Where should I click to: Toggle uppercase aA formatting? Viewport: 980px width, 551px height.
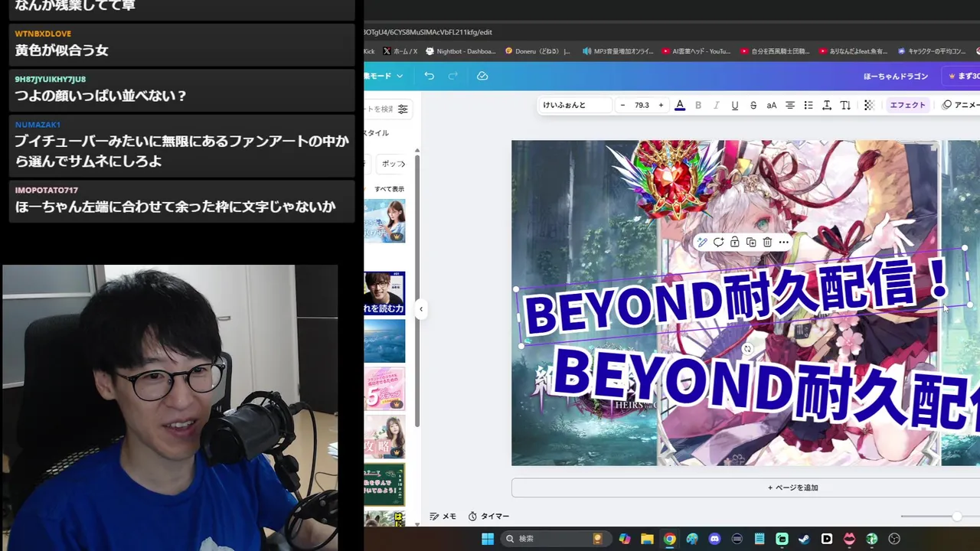tap(772, 105)
